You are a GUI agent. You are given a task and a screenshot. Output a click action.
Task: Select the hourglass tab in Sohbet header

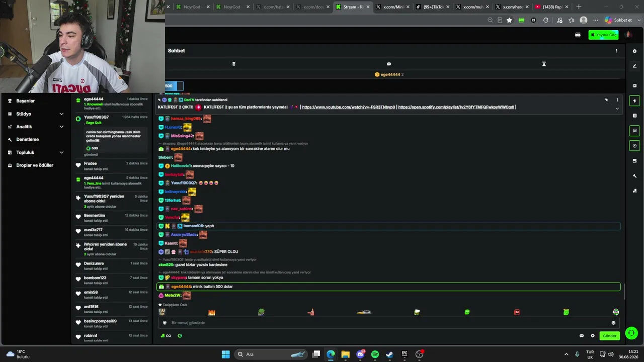click(544, 64)
